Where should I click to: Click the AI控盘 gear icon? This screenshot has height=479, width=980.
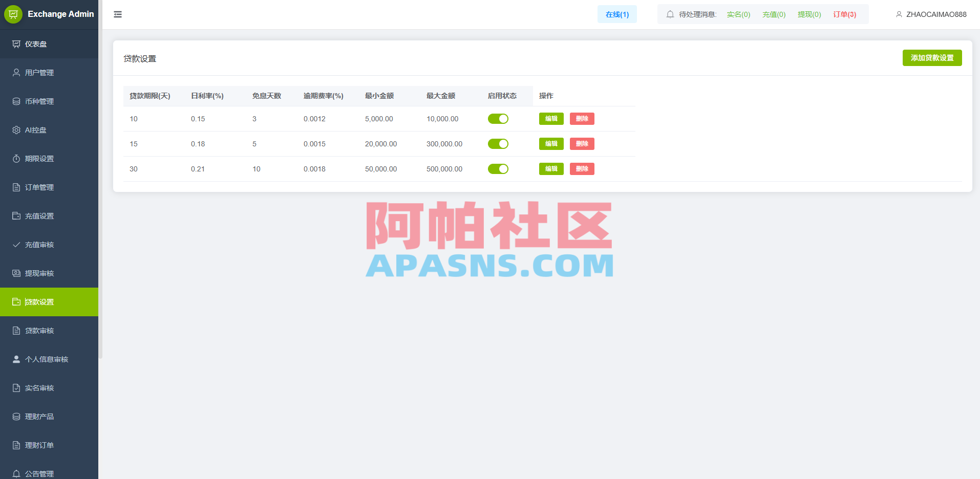[16, 130]
